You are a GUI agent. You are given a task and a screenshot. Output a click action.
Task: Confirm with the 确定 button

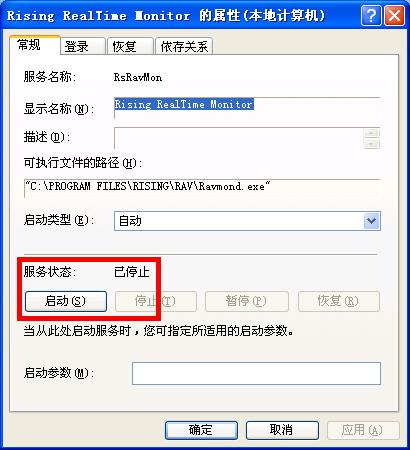pos(201,430)
